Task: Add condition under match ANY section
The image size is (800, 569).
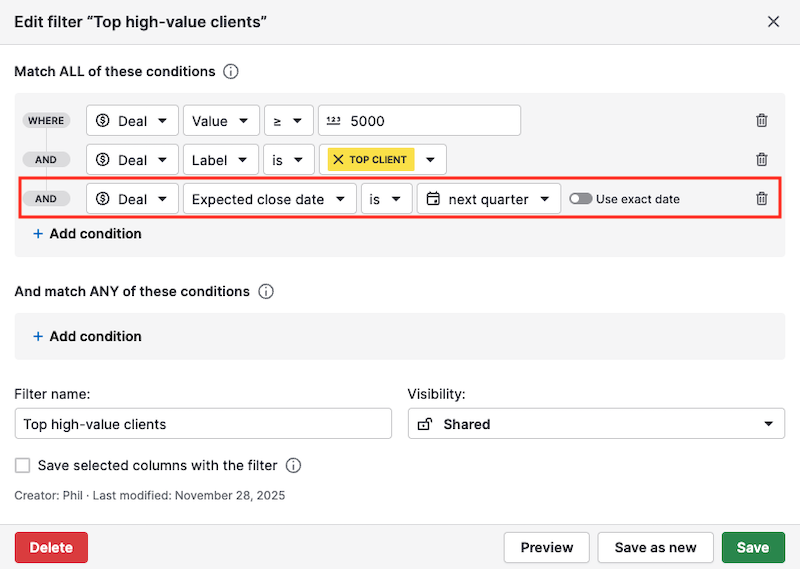Action: point(87,337)
